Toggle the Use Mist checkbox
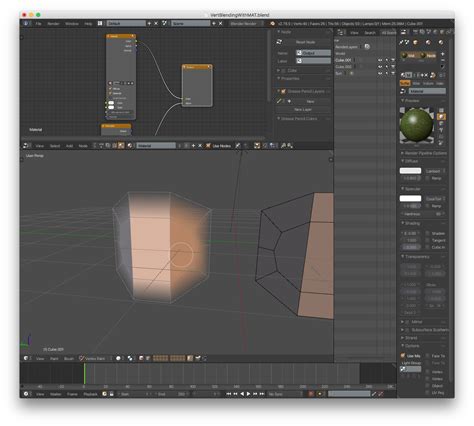 tap(403, 356)
